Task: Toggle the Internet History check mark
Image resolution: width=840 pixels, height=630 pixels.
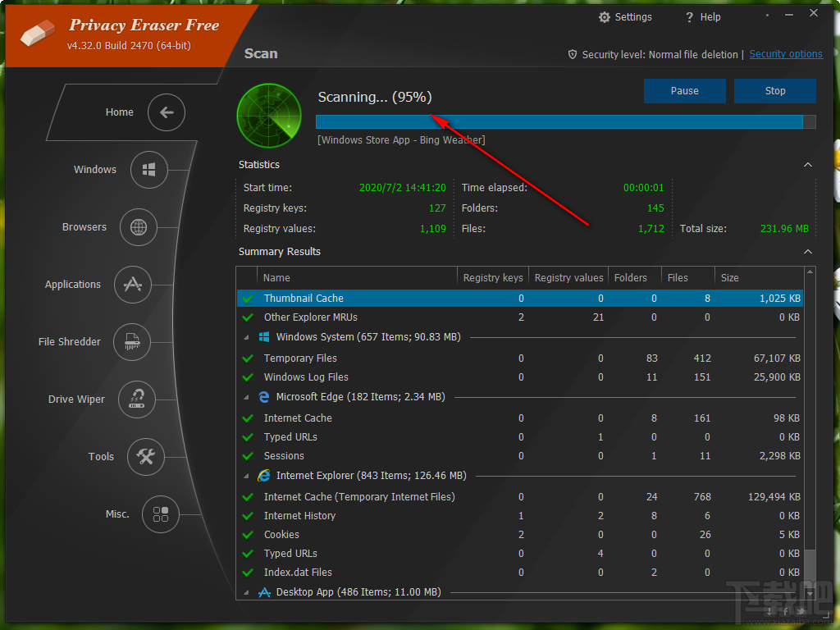Action: pyautogui.click(x=248, y=516)
